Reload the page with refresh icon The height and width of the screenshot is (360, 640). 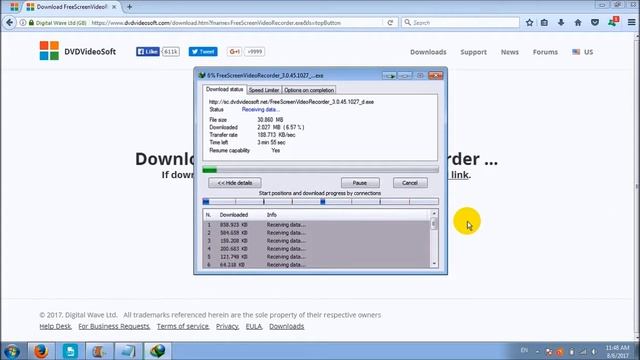[390, 23]
